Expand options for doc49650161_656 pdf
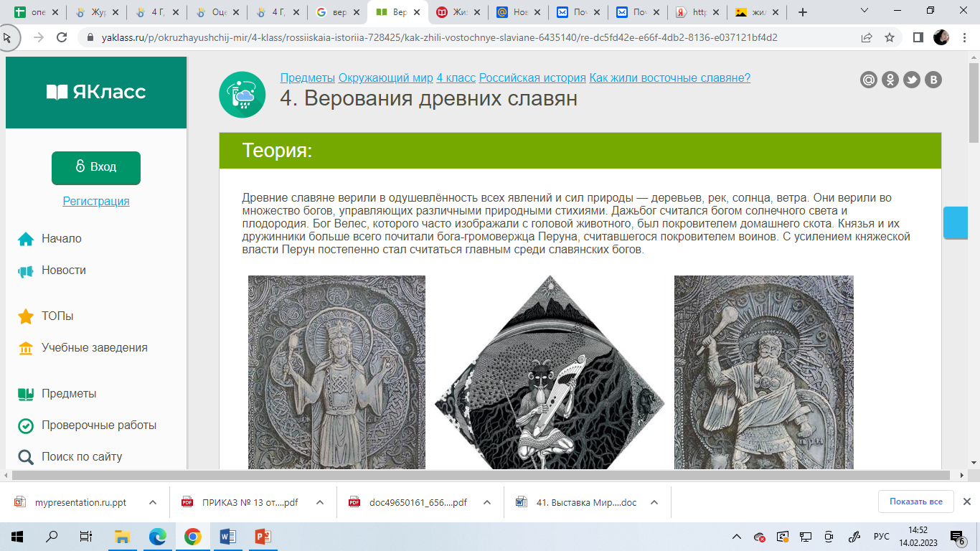980x551 pixels. [487, 502]
